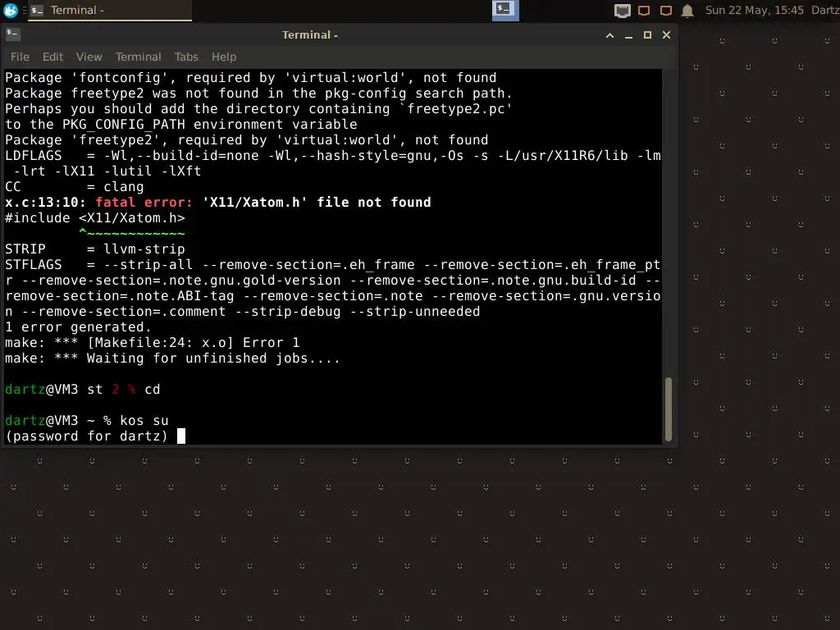The width and height of the screenshot is (840, 630).
Task: Click the 'make: *** Waiting for unfinished jobs....' line
Action: tap(172, 358)
